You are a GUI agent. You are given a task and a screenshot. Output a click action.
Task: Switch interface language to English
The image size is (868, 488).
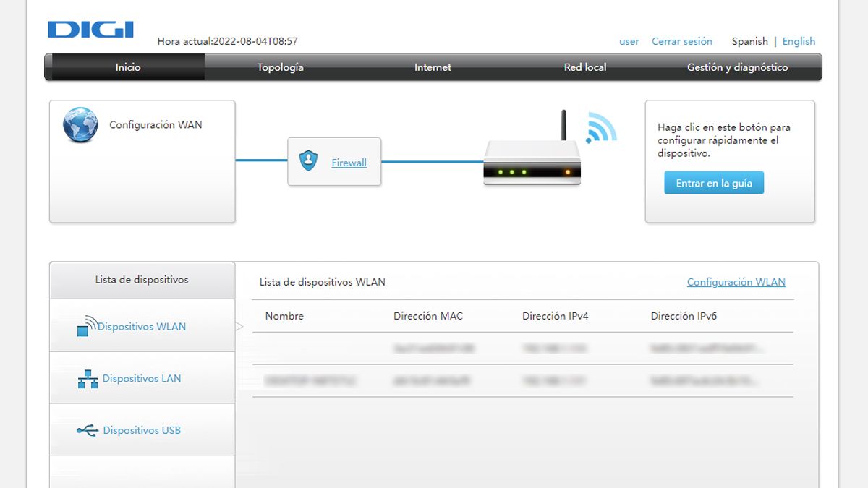click(x=799, y=41)
